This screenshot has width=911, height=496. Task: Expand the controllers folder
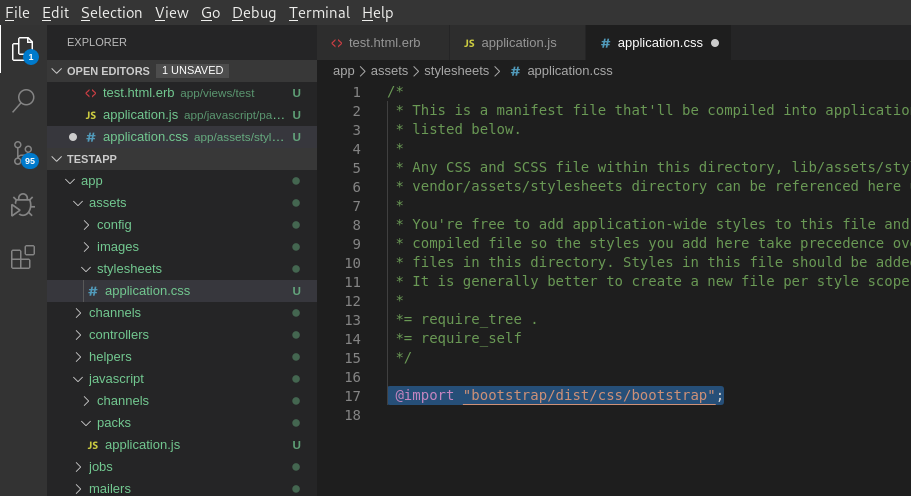point(118,335)
